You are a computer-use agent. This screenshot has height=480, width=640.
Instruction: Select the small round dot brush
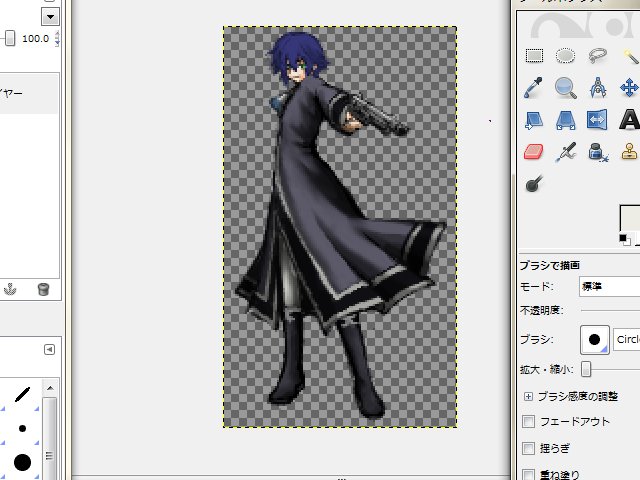tap(22, 428)
